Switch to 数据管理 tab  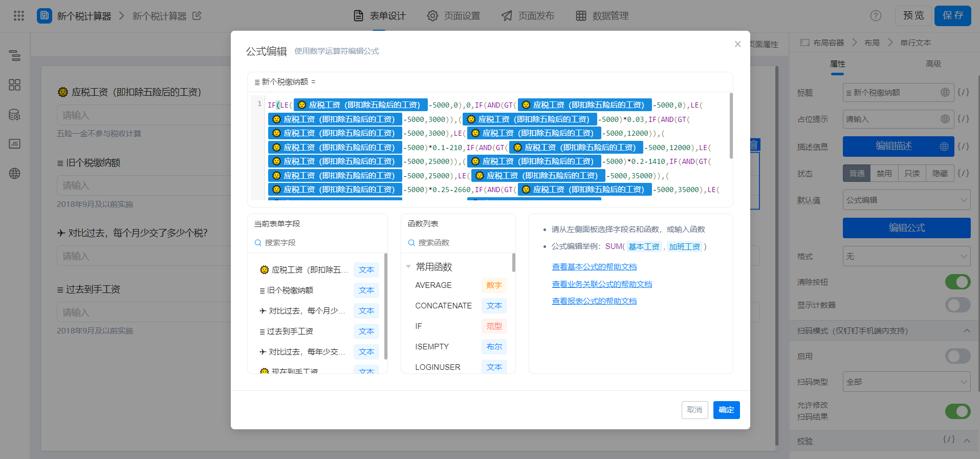(602, 16)
